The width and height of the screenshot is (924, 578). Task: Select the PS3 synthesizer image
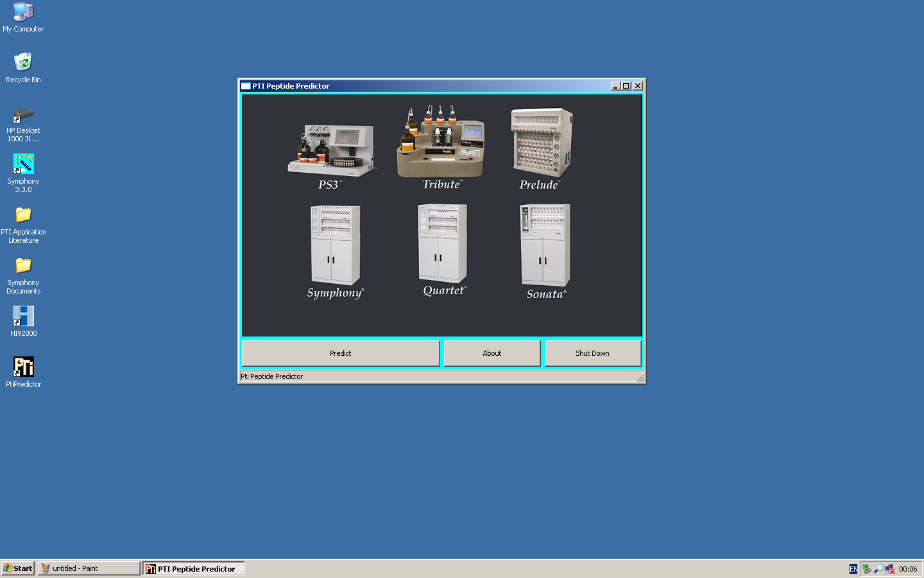click(331, 146)
